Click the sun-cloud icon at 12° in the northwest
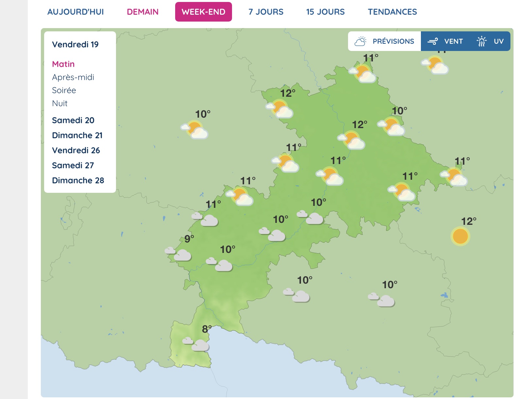Viewport: 532px width, 399px height. point(279,109)
